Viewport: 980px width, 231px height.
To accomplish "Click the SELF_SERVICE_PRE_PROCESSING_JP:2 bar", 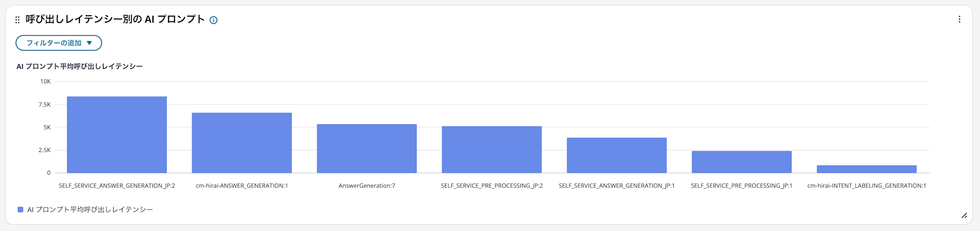I will [x=491, y=150].
